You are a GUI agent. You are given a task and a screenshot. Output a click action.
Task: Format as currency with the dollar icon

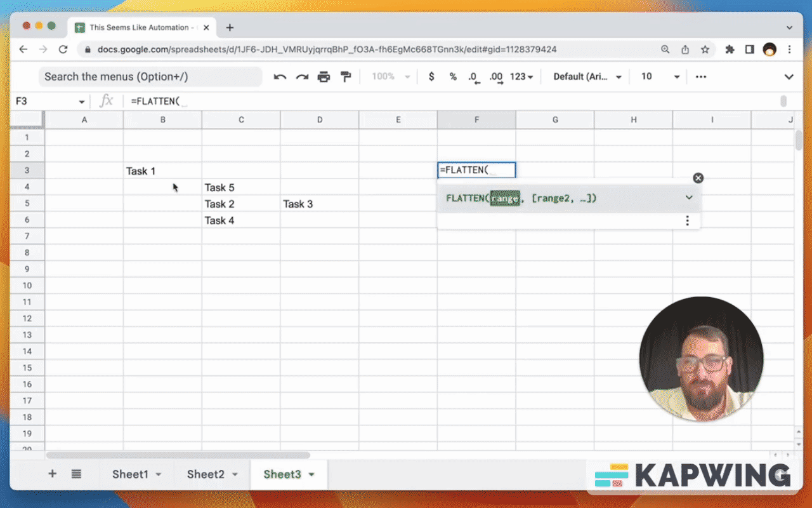[x=431, y=76]
